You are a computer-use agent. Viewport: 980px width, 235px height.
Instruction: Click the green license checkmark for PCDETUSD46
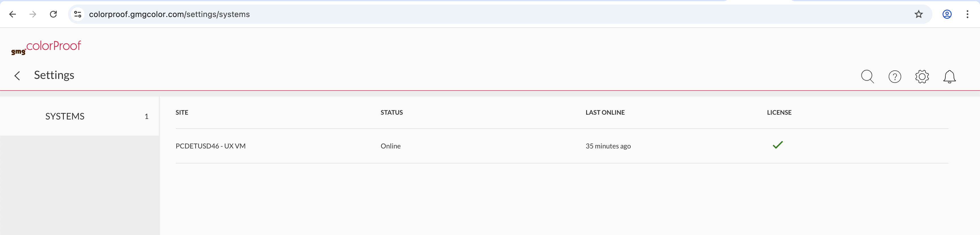[x=778, y=145]
